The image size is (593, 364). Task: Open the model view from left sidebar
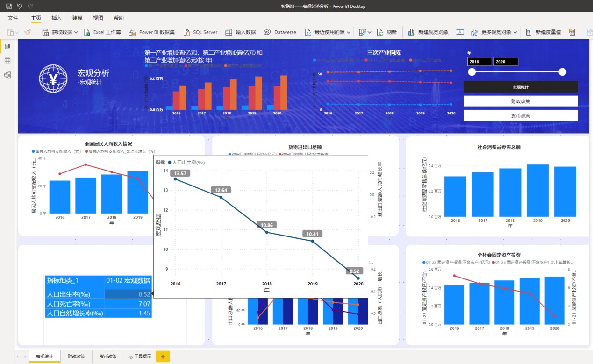(x=7, y=75)
